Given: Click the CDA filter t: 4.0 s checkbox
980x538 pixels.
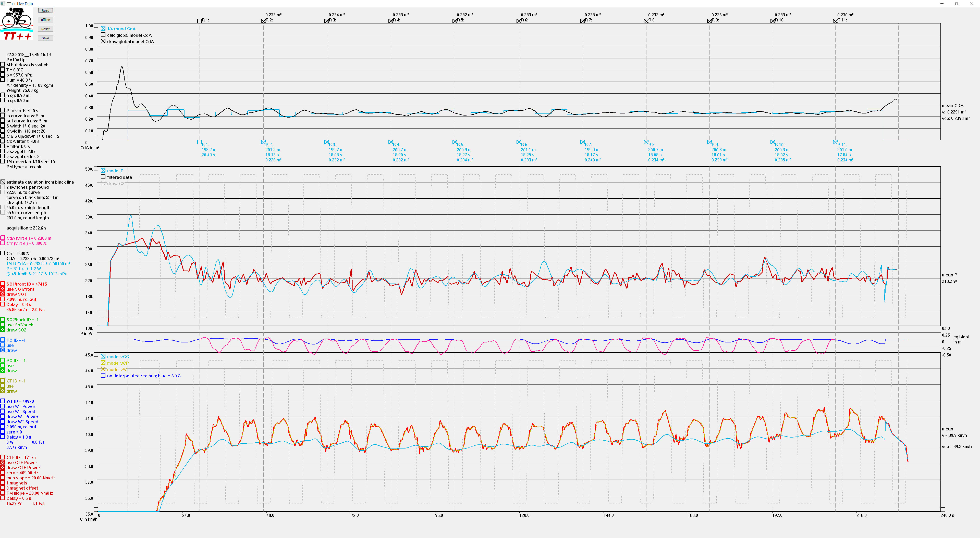Looking at the screenshot, I should (x=3, y=141).
